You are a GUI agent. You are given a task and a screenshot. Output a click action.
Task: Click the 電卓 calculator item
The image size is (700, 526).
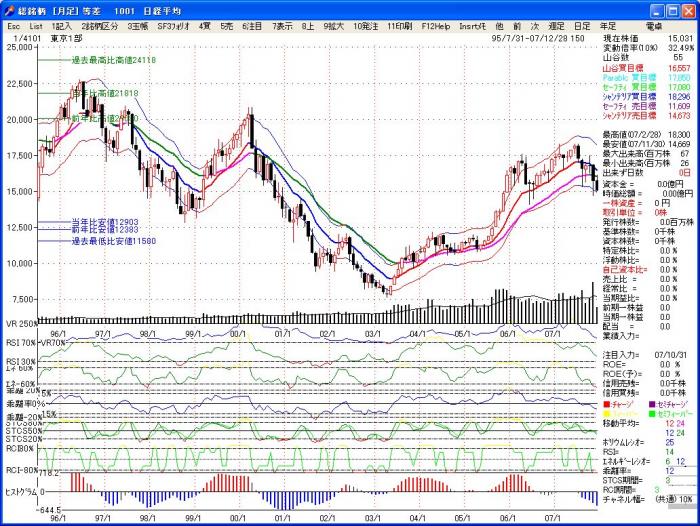click(653, 24)
